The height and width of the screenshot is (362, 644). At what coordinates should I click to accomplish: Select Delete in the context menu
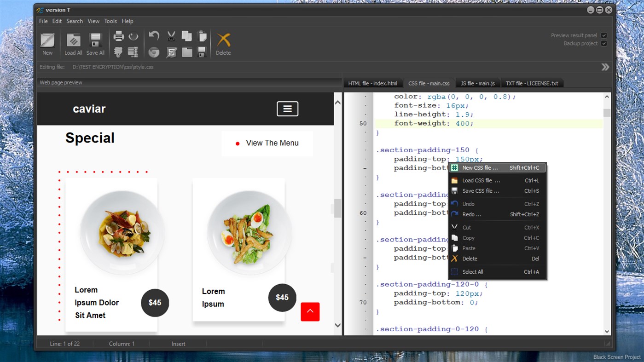[x=497, y=259]
